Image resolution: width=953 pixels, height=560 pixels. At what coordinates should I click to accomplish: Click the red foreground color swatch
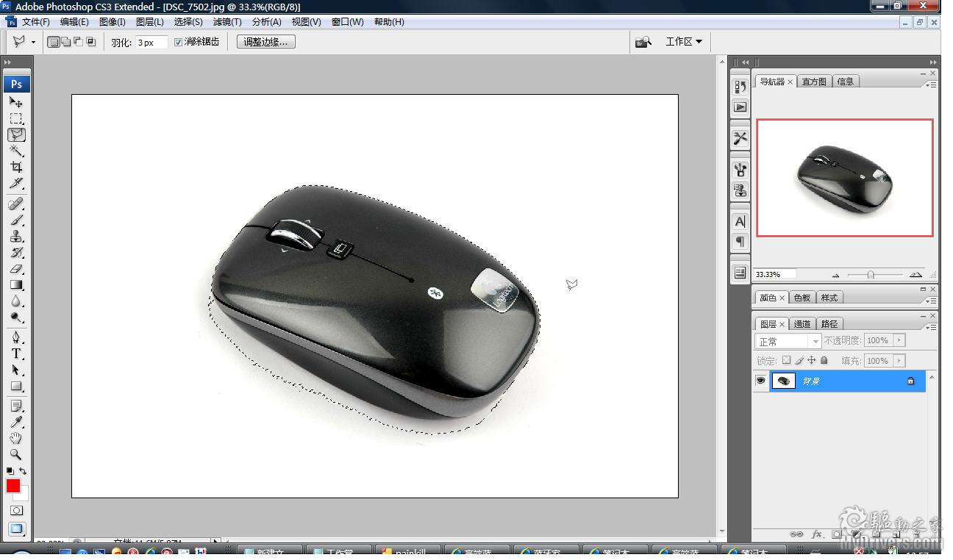[x=13, y=486]
